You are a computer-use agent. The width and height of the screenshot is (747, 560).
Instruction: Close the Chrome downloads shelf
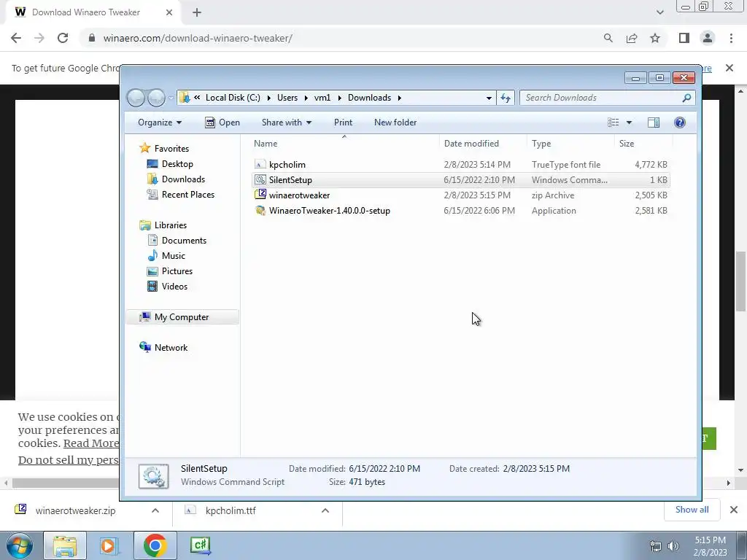click(x=734, y=510)
